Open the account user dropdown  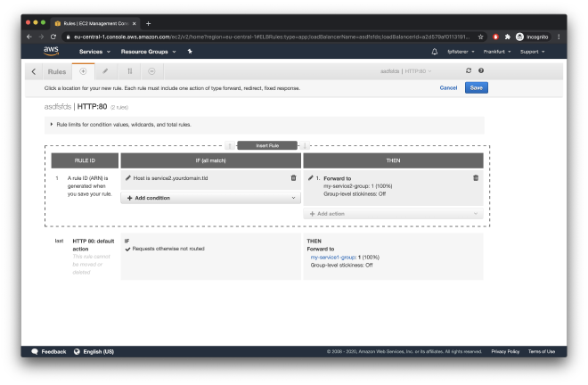point(461,52)
